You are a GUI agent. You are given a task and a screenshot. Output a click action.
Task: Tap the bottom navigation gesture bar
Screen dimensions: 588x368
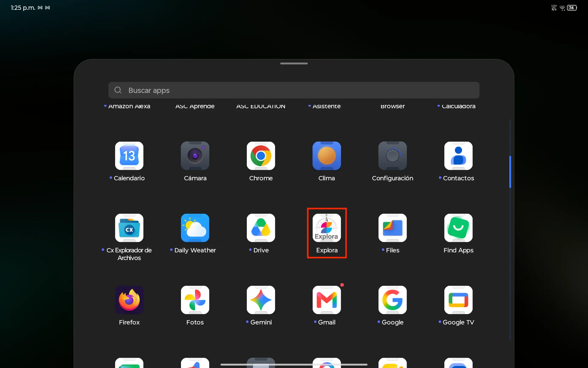pyautogui.click(x=294, y=365)
